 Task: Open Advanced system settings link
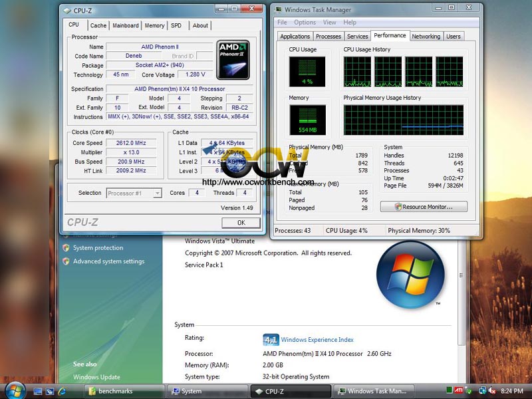pos(108,261)
